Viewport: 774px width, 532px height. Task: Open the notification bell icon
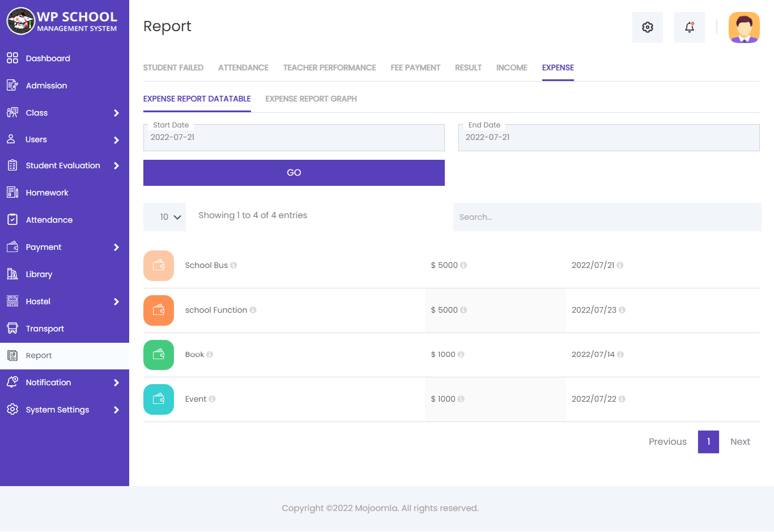[x=690, y=27]
